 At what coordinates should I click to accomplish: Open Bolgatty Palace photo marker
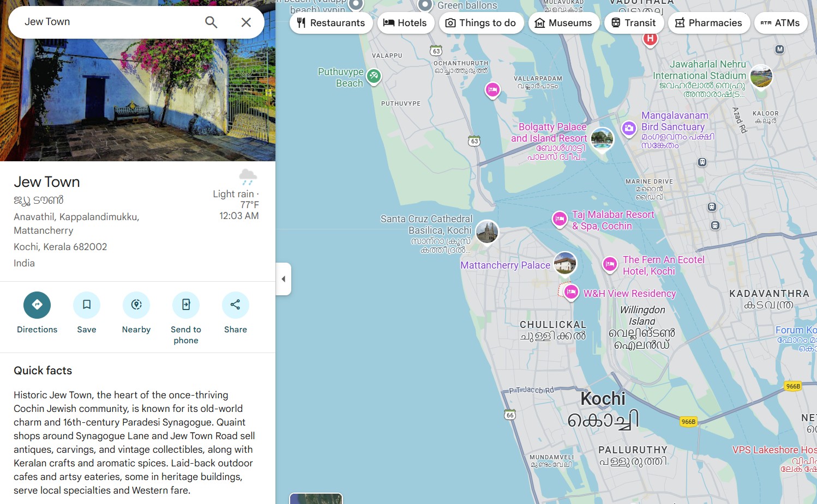point(602,139)
